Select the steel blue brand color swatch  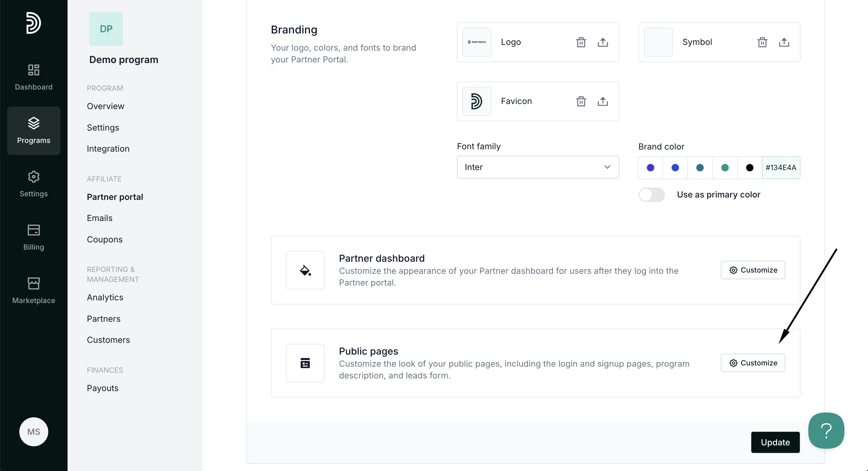700,167
